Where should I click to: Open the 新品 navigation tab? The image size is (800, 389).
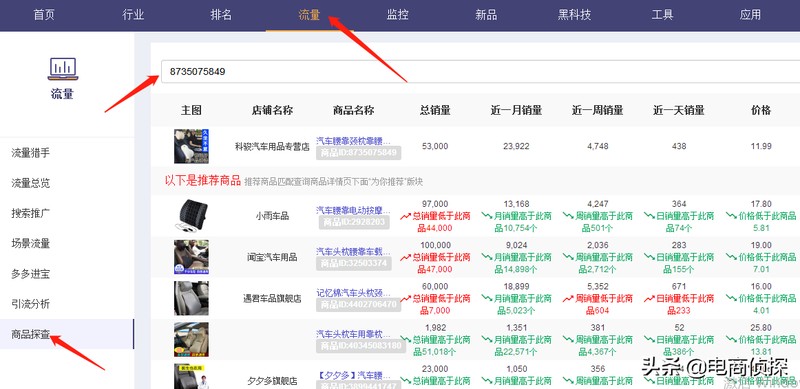[x=486, y=15]
